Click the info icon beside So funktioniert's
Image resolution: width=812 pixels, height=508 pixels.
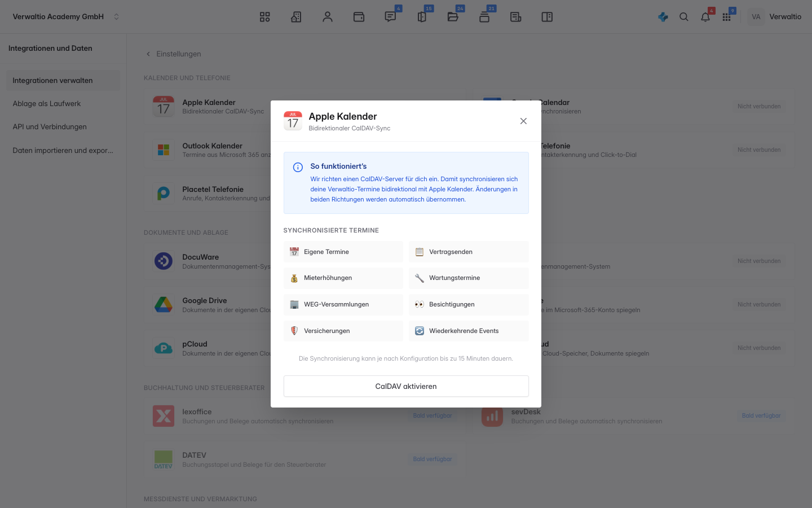click(298, 167)
